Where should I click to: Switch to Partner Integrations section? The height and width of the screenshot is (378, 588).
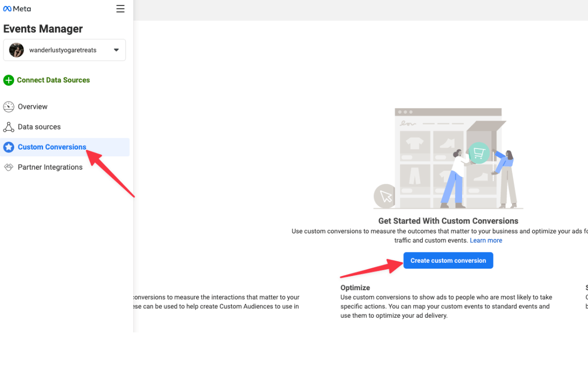(50, 167)
